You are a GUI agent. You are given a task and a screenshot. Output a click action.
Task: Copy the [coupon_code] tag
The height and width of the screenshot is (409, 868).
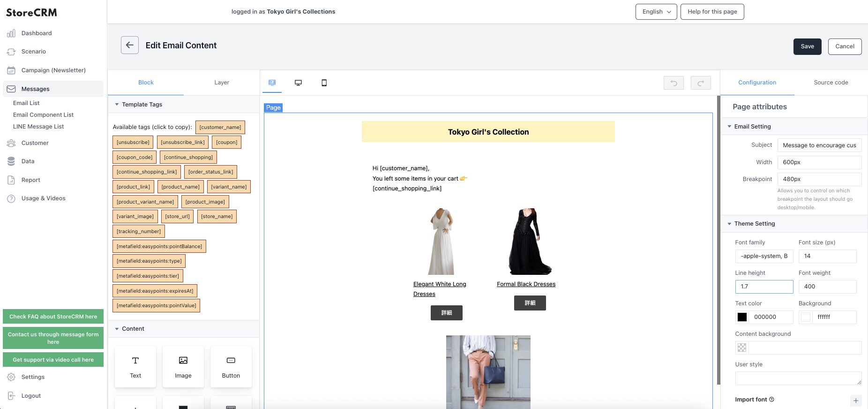click(135, 157)
